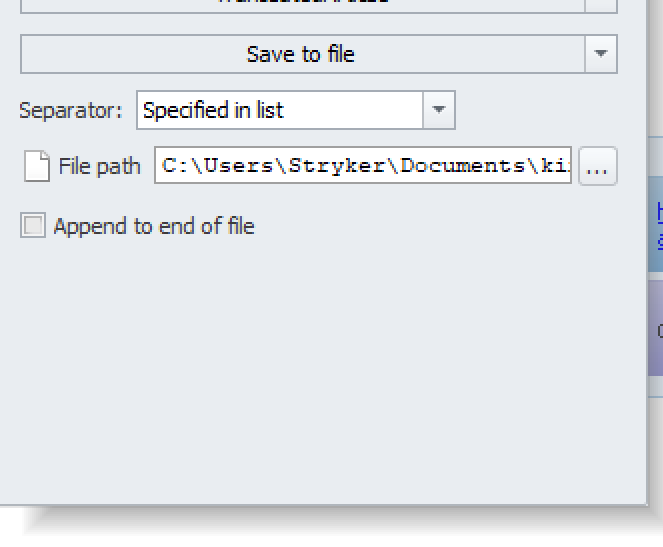Select the purple panel on the right edge
663x547 pixels.
click(x=655, y=328)
